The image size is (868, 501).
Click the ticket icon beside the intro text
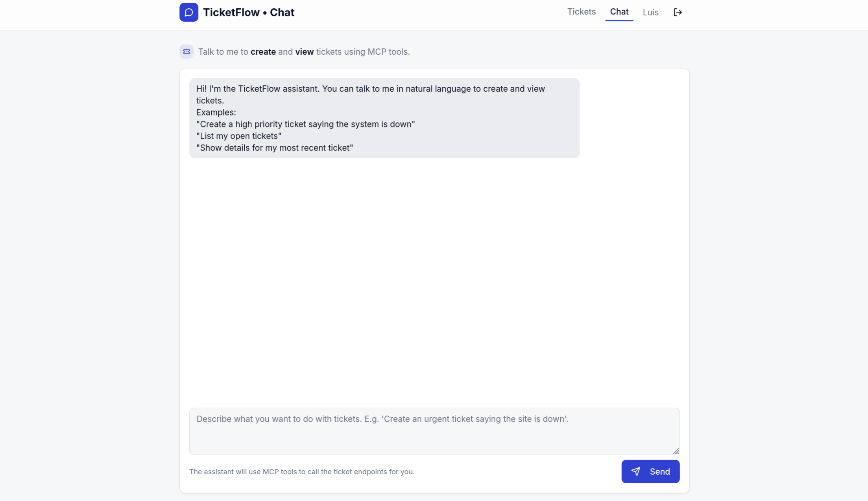click(x=187, y=52)
